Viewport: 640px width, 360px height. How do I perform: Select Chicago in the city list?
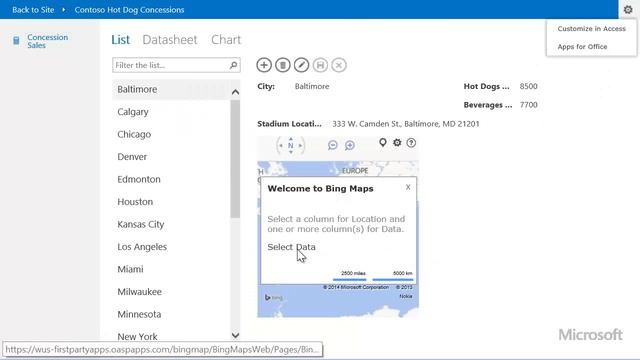[x=171, y=134]
